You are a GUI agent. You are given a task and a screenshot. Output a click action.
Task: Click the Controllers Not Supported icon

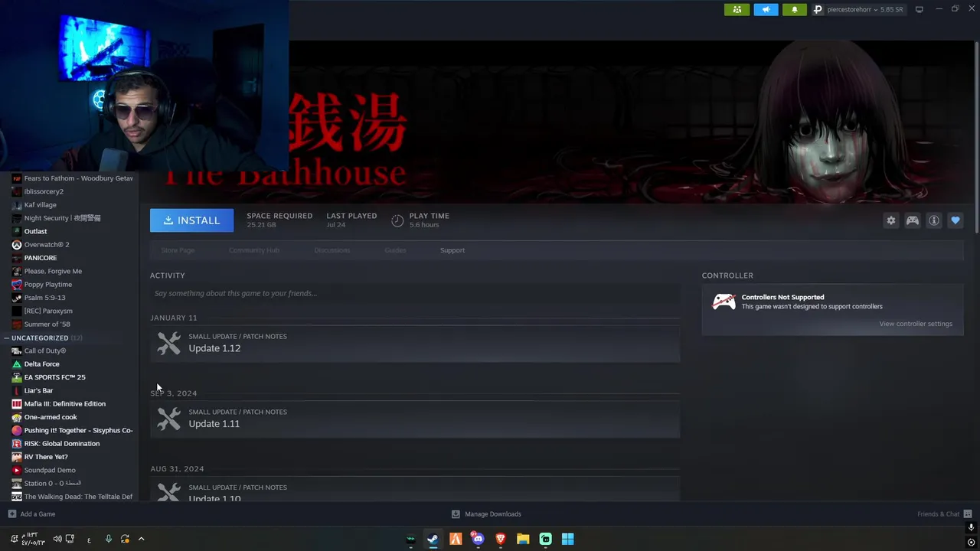coord(724,302)
